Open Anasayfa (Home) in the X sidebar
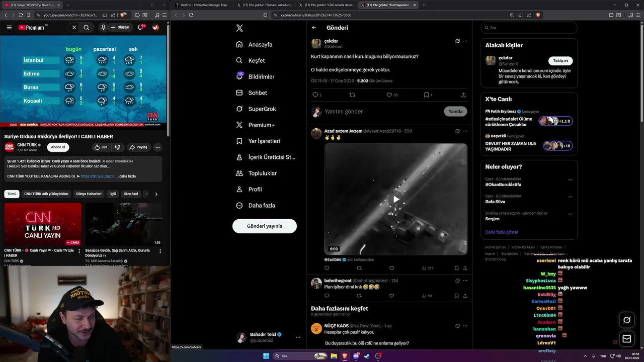The width and height of the screenshot is (644, 362). [x=254, y=44]
